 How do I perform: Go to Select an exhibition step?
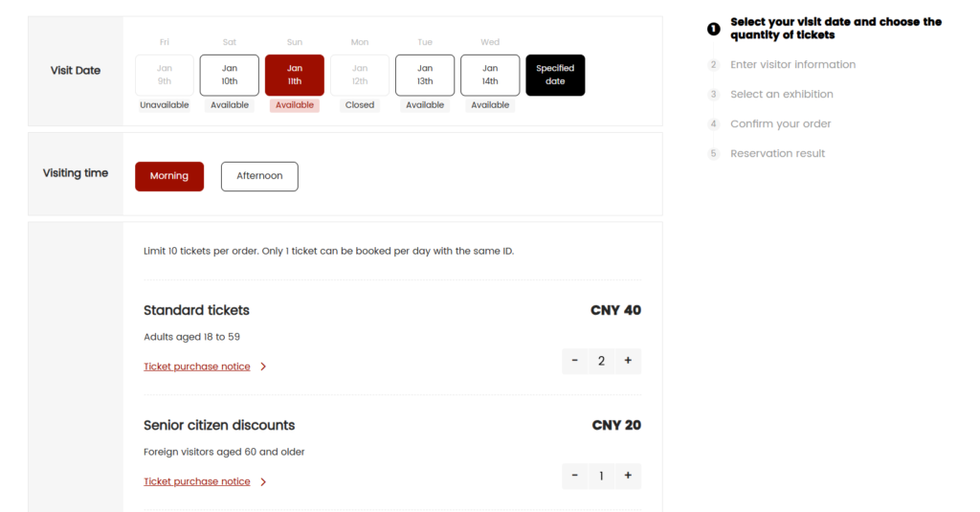pos(781,94)
